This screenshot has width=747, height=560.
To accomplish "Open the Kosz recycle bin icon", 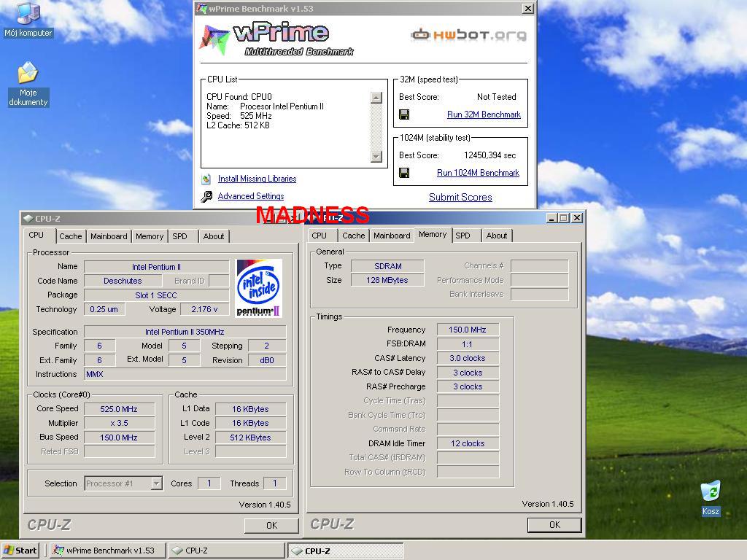I will [x=711, y=498].
